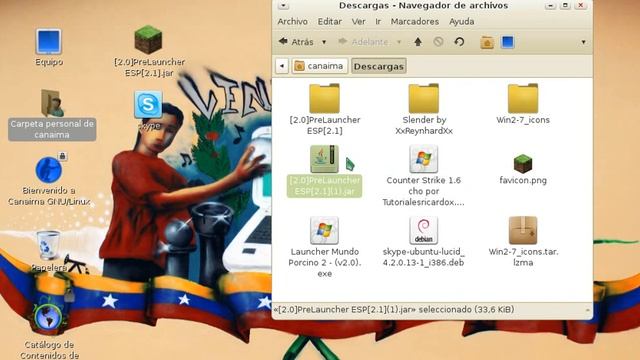Go to the home folder icon

[487, 42]
